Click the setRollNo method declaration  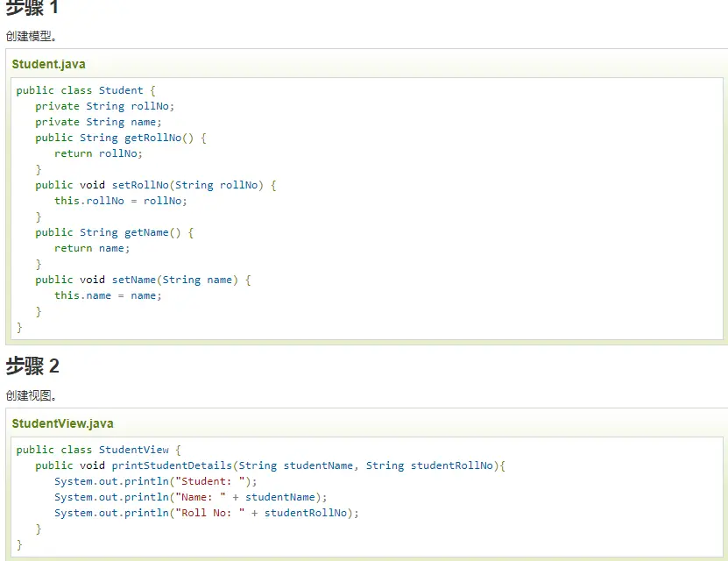(156, 185)
